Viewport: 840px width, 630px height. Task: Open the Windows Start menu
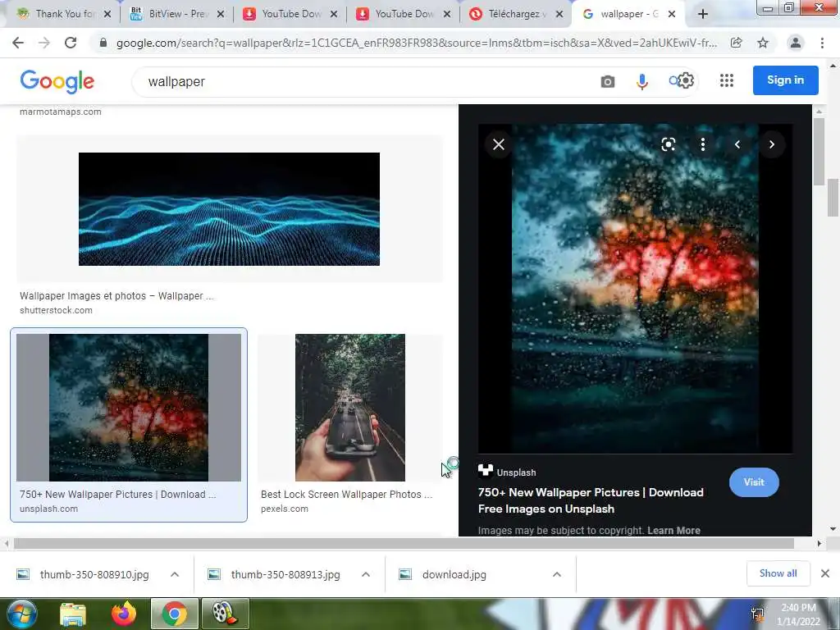21,614
